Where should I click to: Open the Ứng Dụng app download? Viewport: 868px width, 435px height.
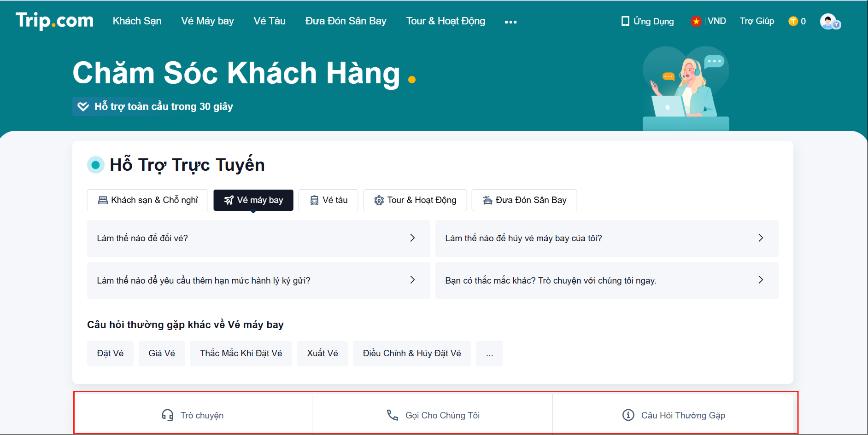(x=647, y=21)
